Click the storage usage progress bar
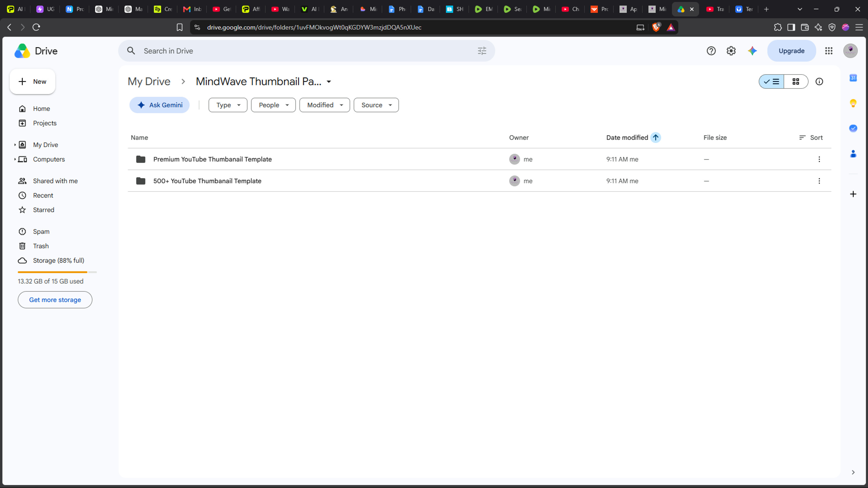 tap(57, 272)
